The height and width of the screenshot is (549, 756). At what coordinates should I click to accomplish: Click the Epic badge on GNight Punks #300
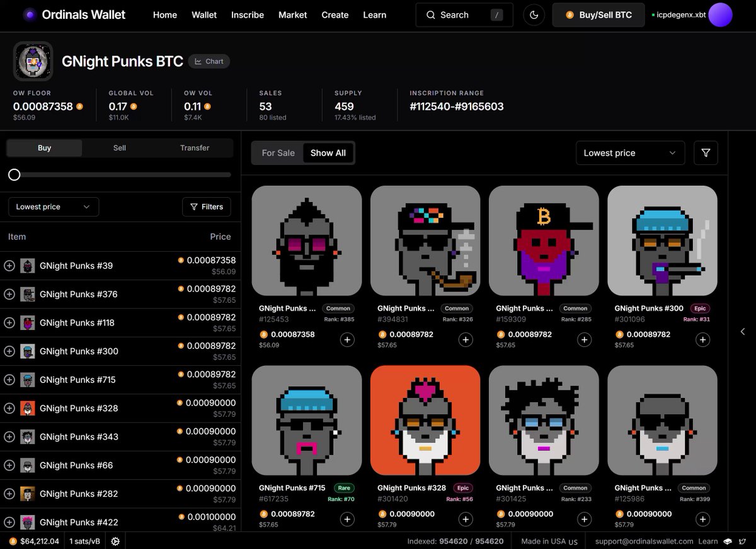[699, 308]
